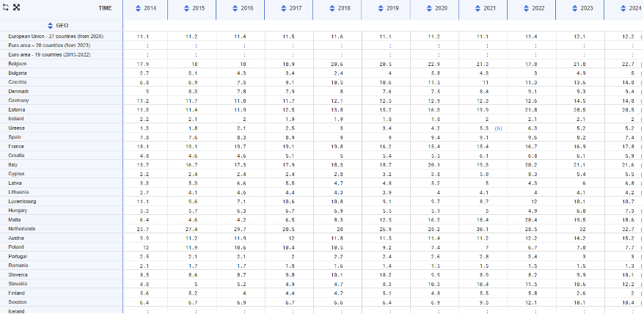Click Germany's 2014 value cell
This screenshot has width=644, height=314.
tap(142, 101)
